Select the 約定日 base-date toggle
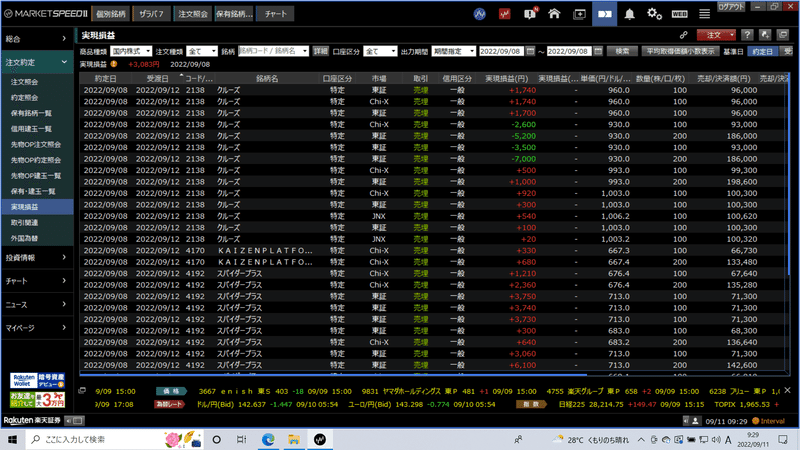This screenshot has height=450, width=800. (x=763, y=51)
